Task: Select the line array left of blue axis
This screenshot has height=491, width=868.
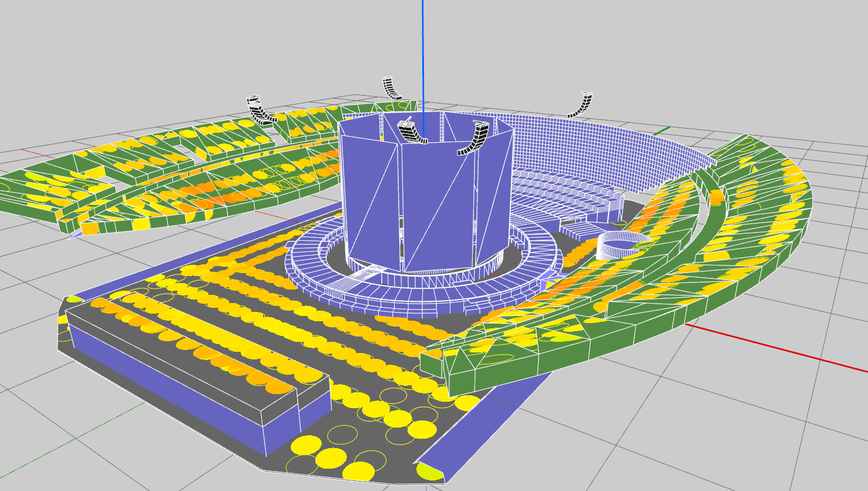Action: pos(392,88)
